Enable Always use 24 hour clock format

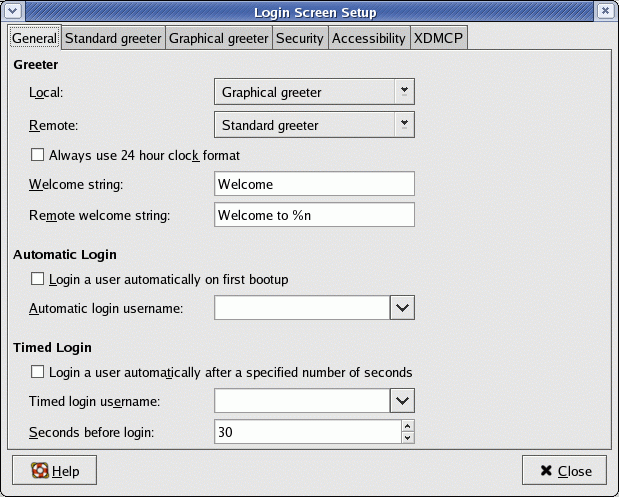click(x=39, y=156)
